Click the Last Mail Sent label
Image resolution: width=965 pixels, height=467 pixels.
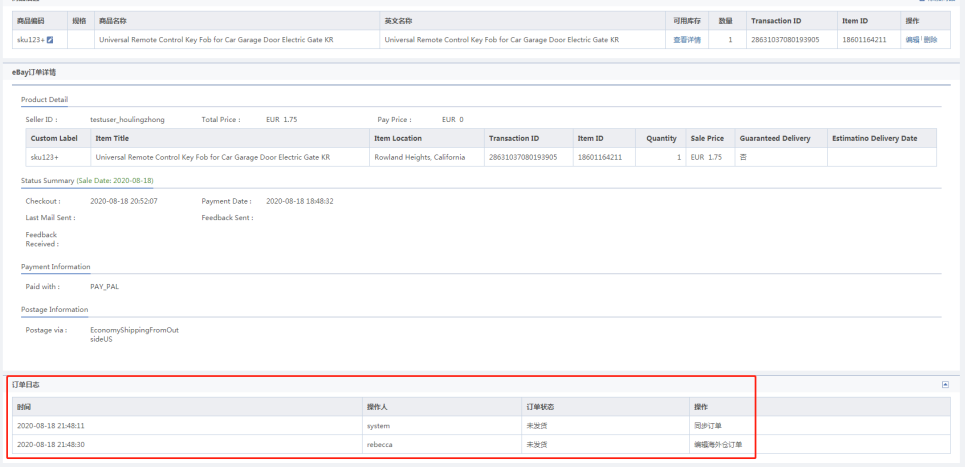click(x=50, y=217)
